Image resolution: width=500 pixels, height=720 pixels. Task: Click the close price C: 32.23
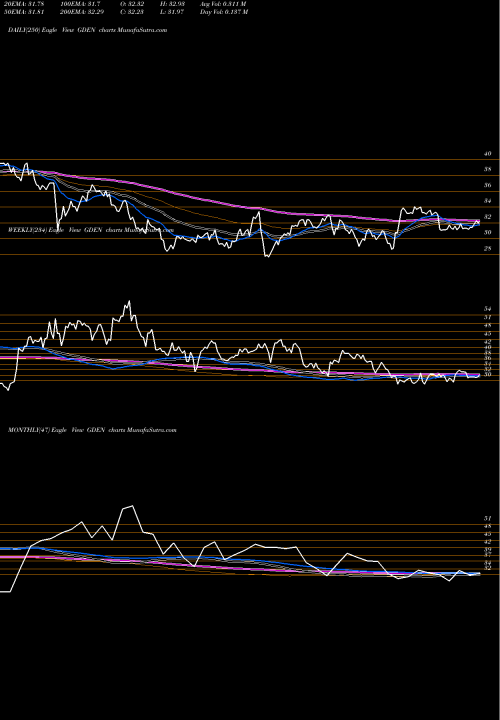coord(132,12)
